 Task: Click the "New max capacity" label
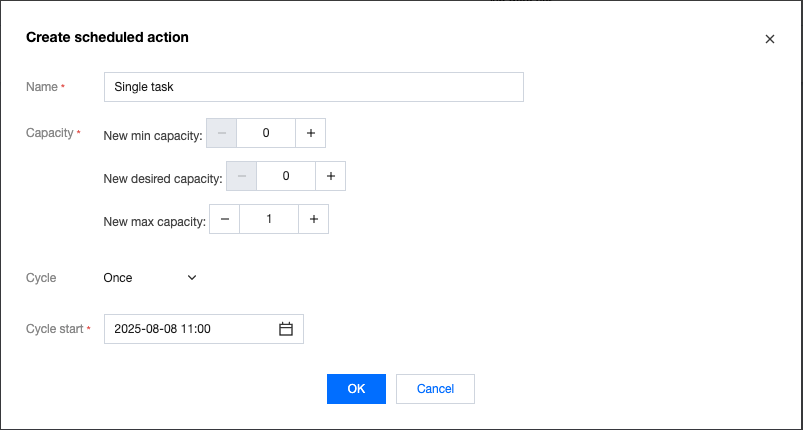pyautogui.click(x=154, y=221)
